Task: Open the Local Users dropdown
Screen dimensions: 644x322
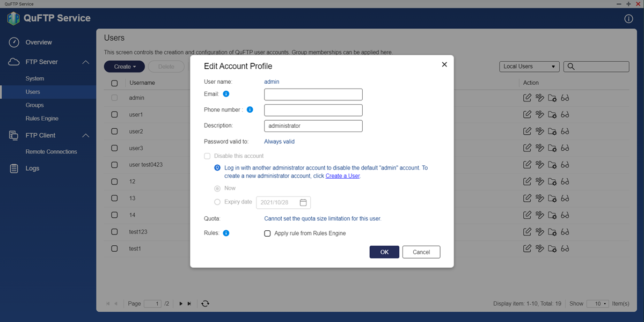Action: coord(529,67)
